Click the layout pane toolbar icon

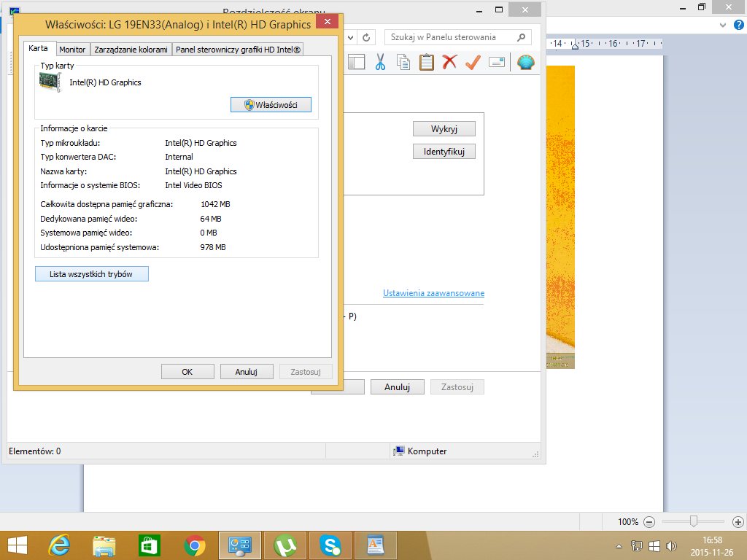[356, 62]
